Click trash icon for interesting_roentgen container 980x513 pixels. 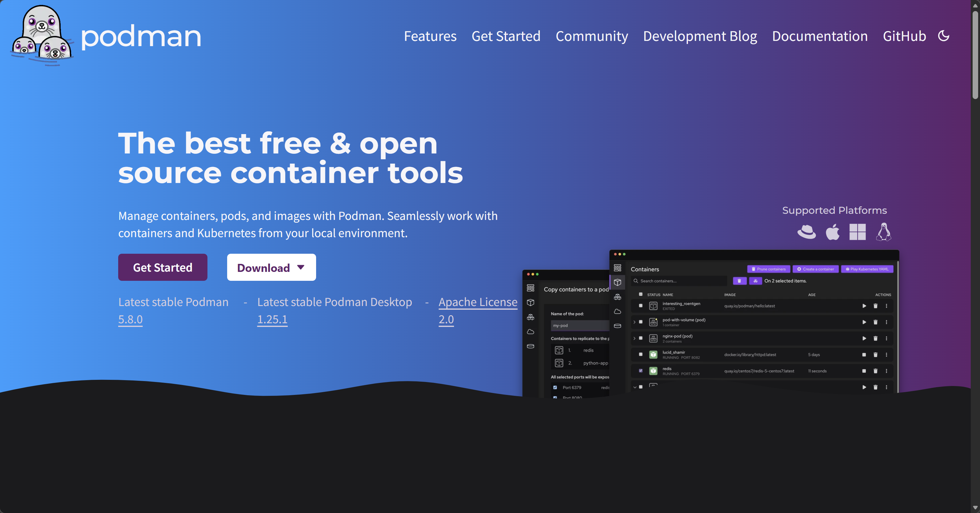tap(875, 306)
